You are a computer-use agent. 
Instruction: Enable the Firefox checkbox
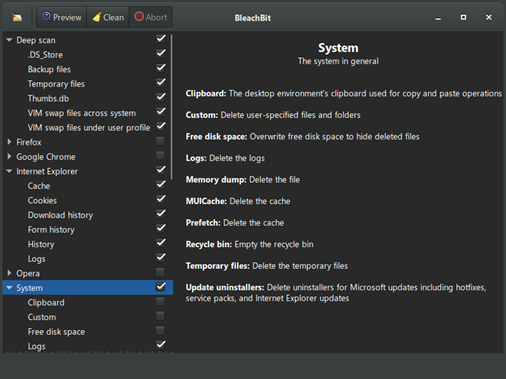[x=160, y=141]
